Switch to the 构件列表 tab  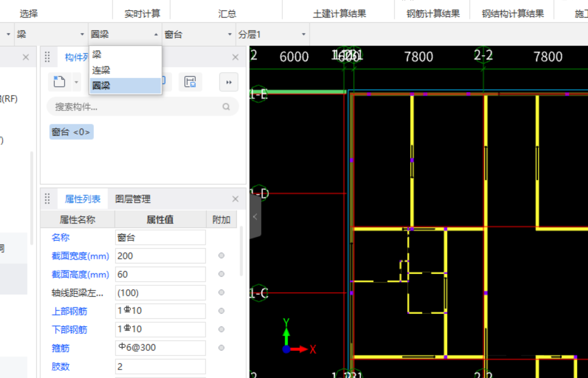(x=76, y=57)
